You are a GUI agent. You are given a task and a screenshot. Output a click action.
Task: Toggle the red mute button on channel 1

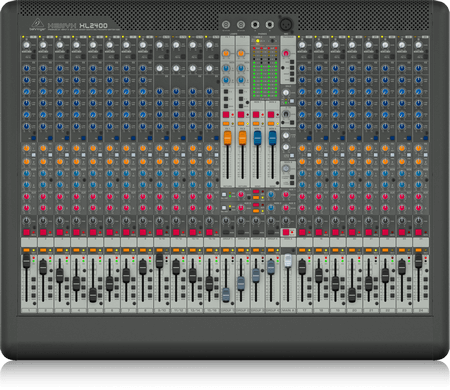26,232
